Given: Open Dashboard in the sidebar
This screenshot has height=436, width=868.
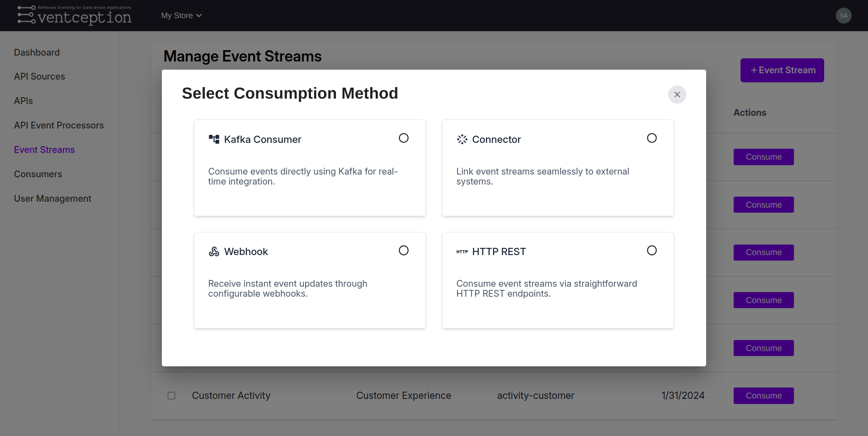Looking at the screenshot, I should coord(37,52).
